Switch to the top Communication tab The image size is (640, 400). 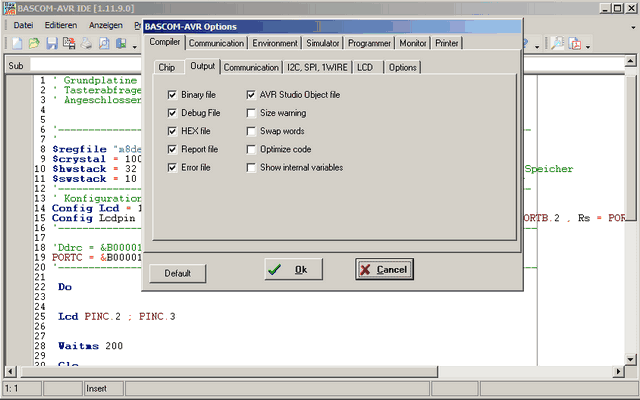coord(216,43)
